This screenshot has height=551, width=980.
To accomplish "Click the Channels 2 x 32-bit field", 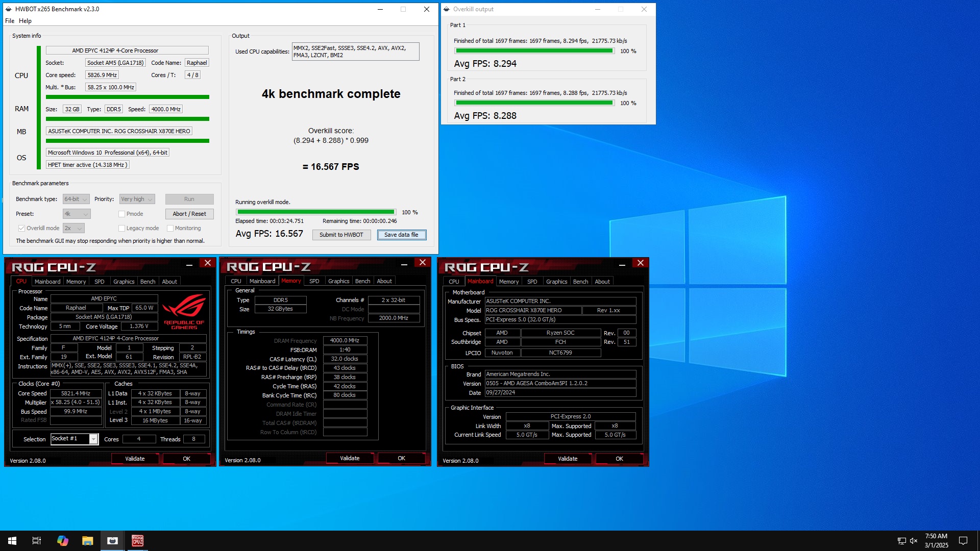I will click(394, 300).
